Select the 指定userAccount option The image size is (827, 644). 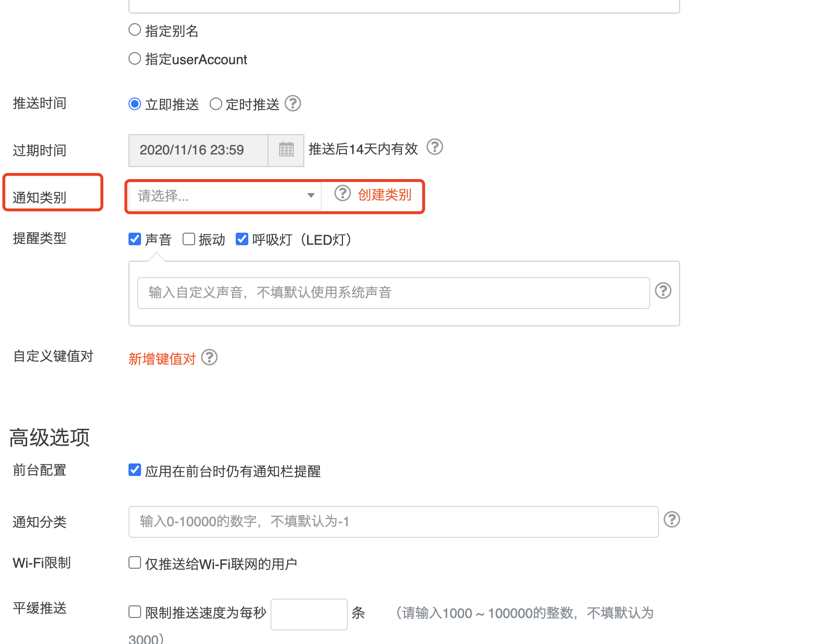click(134, 58)
